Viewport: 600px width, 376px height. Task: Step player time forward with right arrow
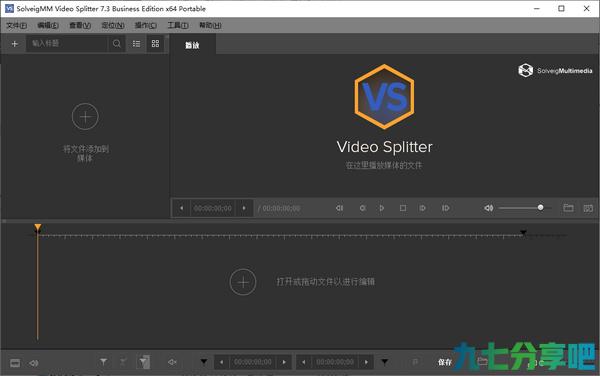pos(244,208)
